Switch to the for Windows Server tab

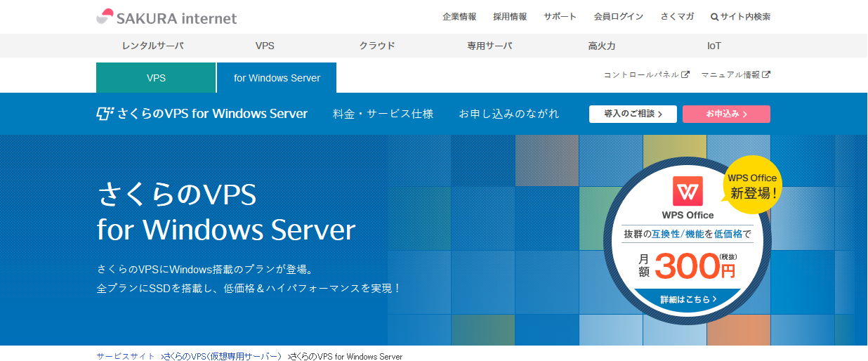[277, 78]
